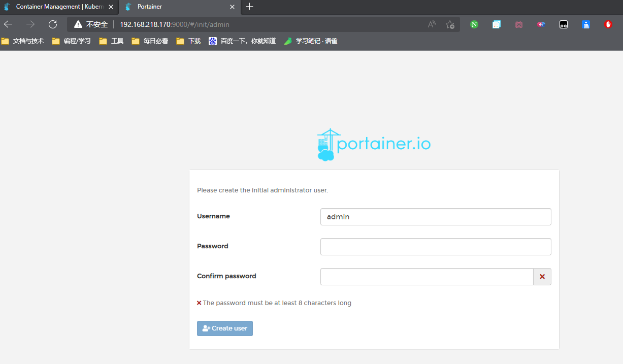The width and height of the screenshot is (623, 364).
Task: Open the 百度一下 bookmark
Action: tap(242, 41)
